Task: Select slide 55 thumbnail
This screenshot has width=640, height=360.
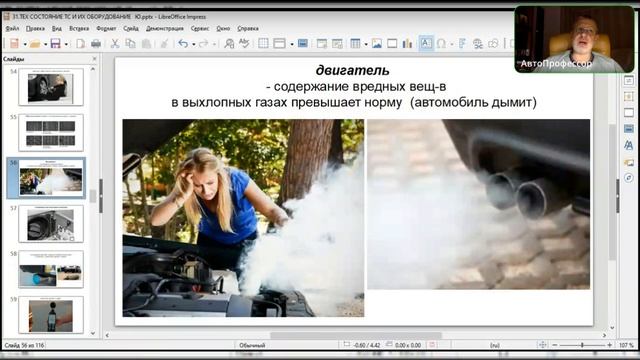Action: point(51,133)
